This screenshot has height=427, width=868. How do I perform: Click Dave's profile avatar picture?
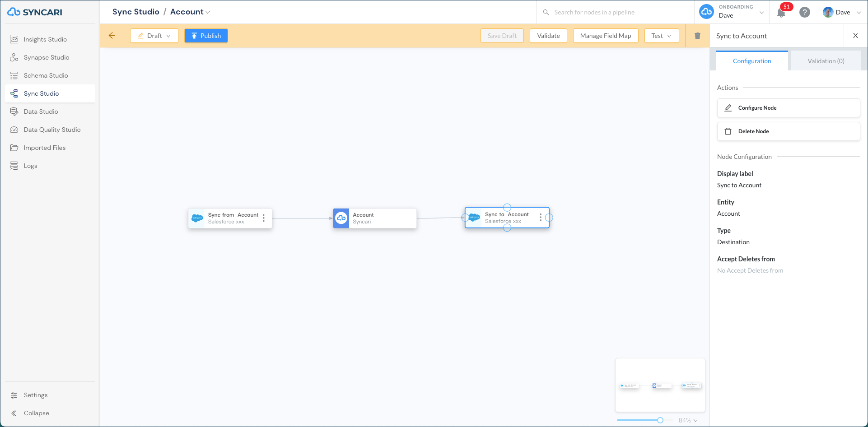coord(828,12)
